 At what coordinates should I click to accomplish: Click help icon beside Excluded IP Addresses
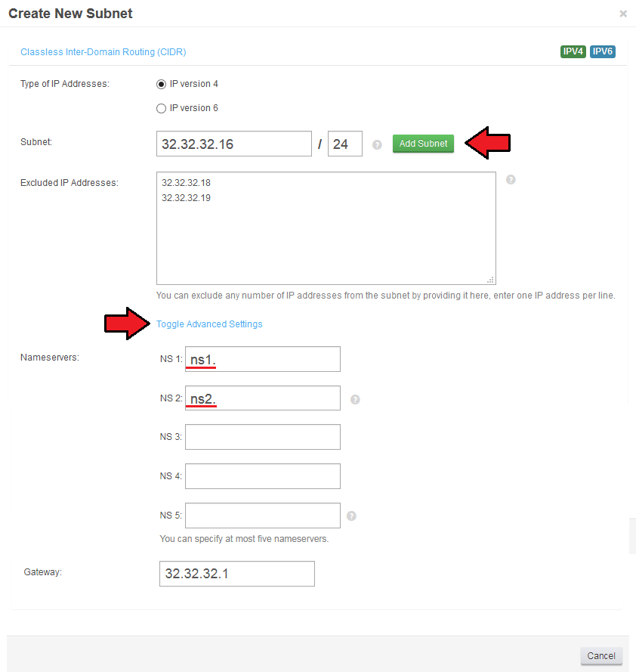[511, 180]
